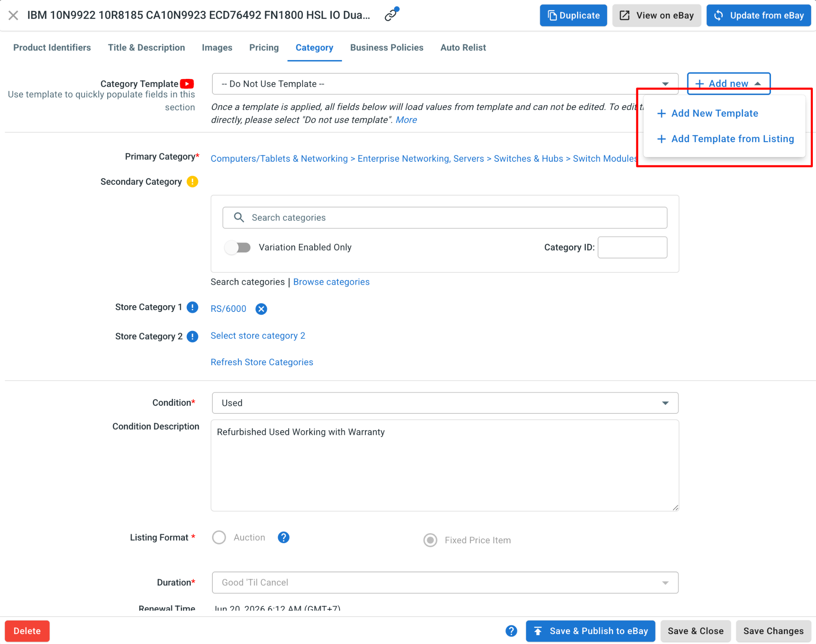This screenshot has width=816, height=644.
Task: Go to the Pricing tab
Action: tap(264, 48)
